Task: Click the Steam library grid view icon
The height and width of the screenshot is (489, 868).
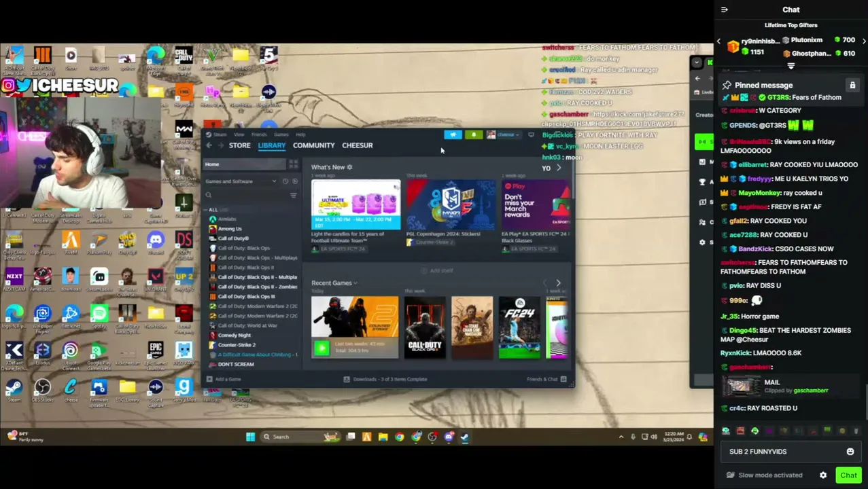Action: 293,164
